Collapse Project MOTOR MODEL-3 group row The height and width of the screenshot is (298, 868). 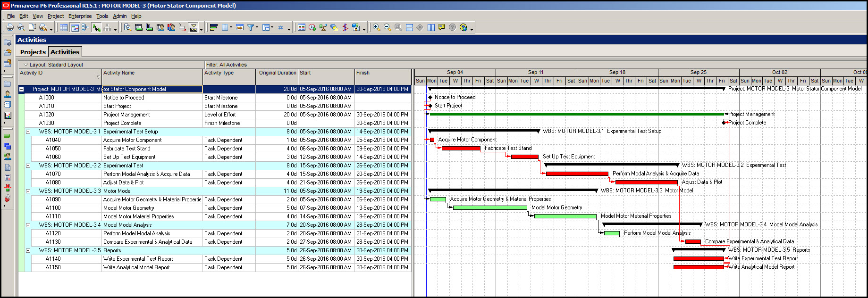coord(22,89)
